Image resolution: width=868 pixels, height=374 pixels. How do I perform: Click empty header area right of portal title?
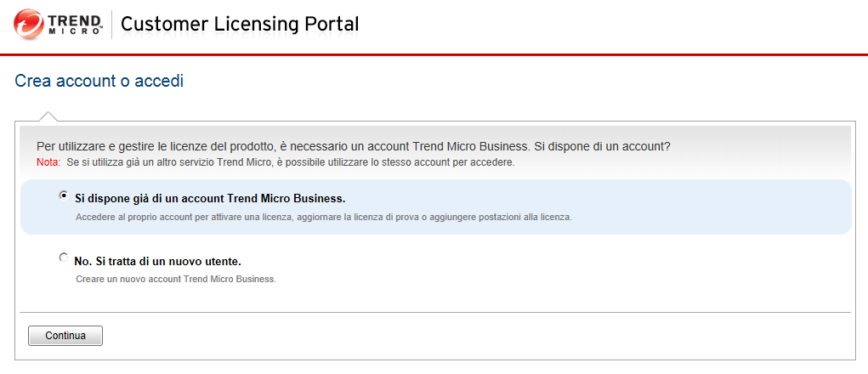pos(612,25)
